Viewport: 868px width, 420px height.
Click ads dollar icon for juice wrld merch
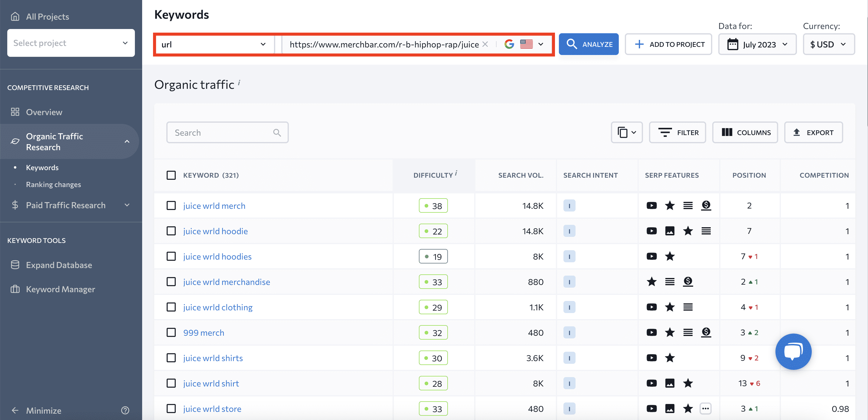(x=706, y=205)
